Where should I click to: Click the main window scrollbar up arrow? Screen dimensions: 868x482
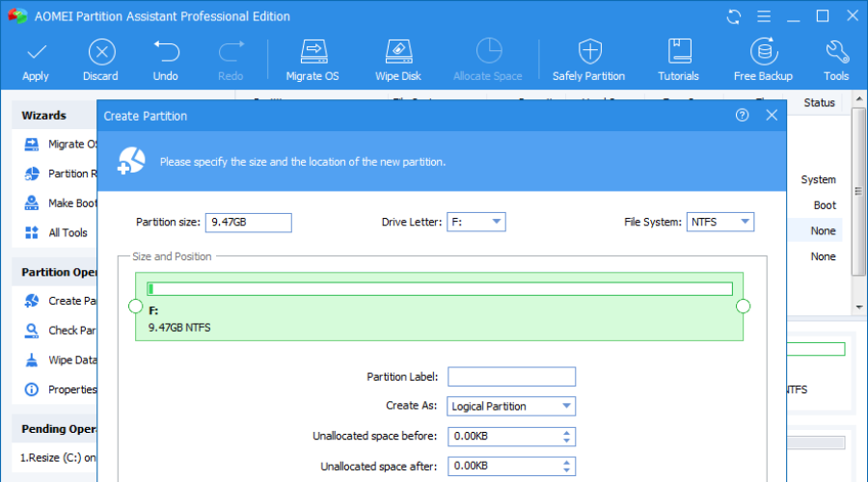point(859,99)
